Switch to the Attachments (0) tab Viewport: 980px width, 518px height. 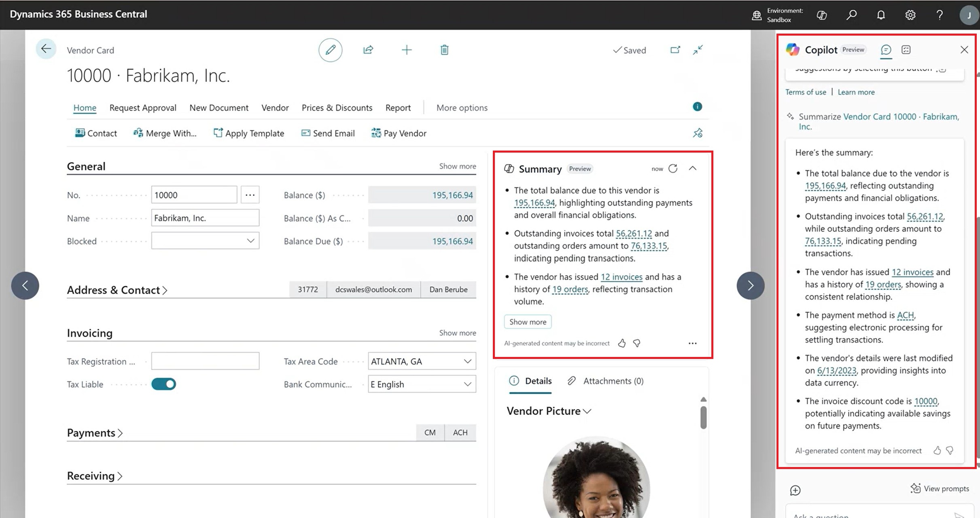(606, 381)
